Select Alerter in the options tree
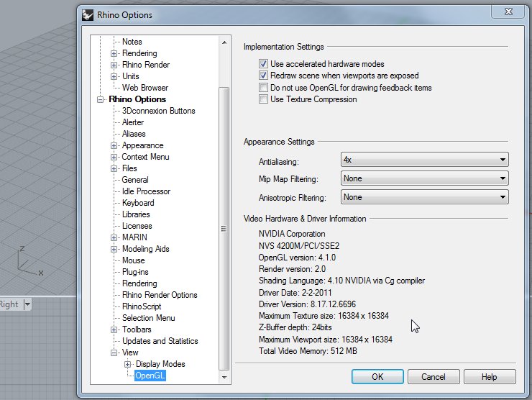 tap(133, 122)
